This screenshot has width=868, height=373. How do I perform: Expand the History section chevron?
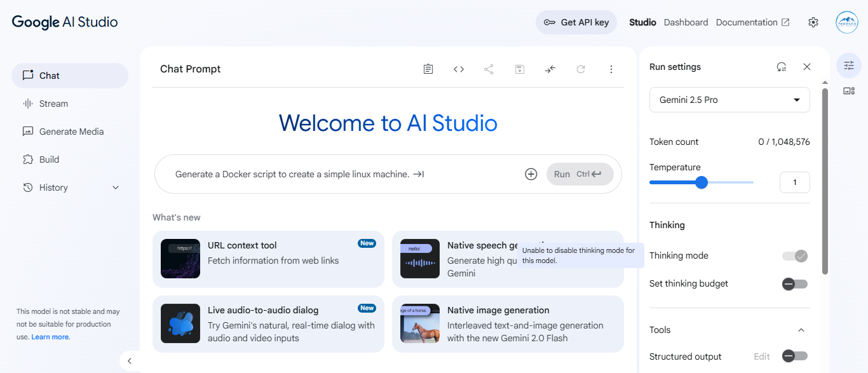[x=116, y=187]
